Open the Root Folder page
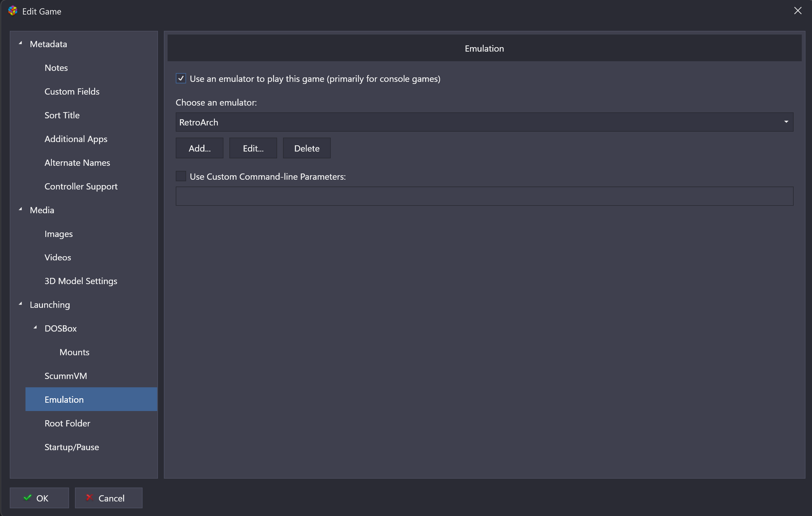This screenshot has height=516, width=812. [67, 423]
